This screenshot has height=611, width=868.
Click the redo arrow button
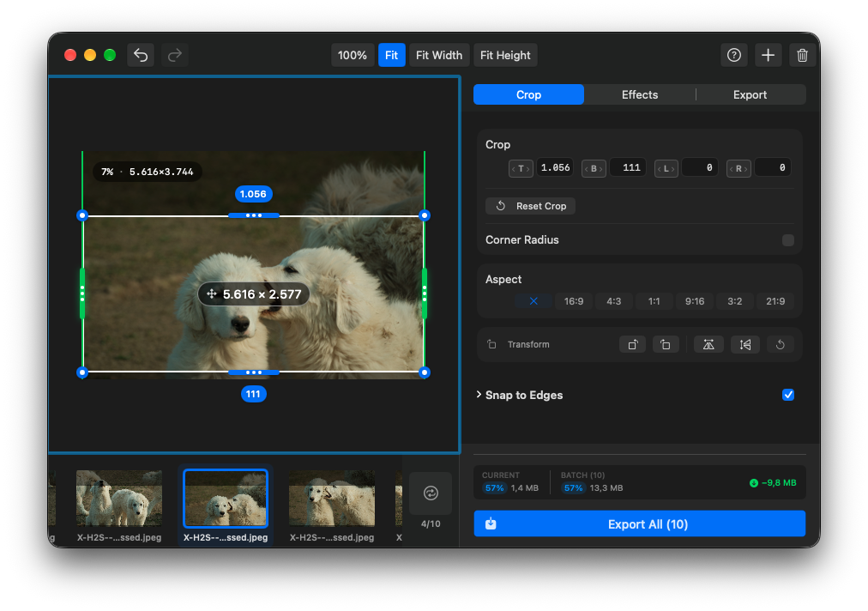point(175,55)
